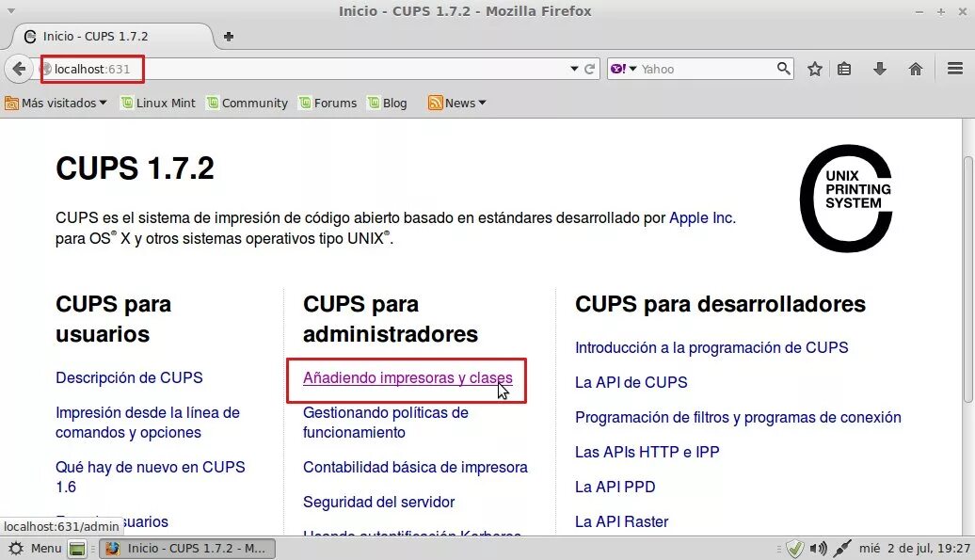Open Programación de filtros y programas de conexión
The width and height of the screenshot is (975, 560).
click(x=738, y=417)
